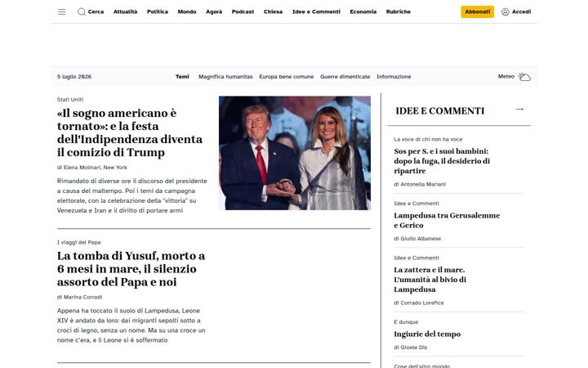The width and height of the screenshot is (588, 368).
Task: Open the Meteo weather icon
Action: (524, 77)
